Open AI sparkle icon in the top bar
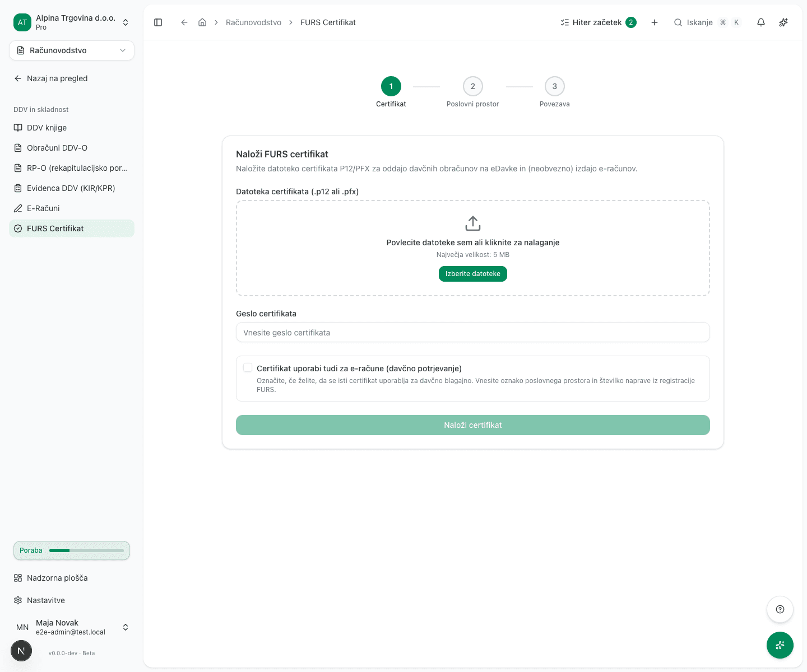Image resolution: width=807 pixels, height=672 pixels. tap(783, 22)
